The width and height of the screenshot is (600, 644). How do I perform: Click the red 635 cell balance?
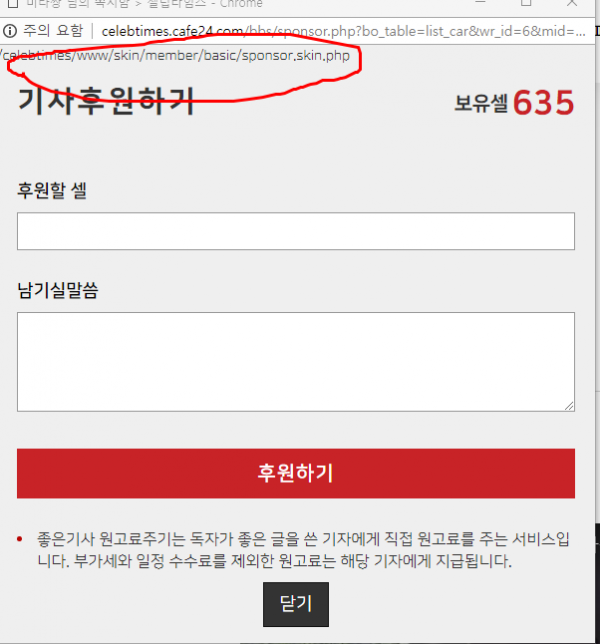pyautogui.click(x=543, y=102)
